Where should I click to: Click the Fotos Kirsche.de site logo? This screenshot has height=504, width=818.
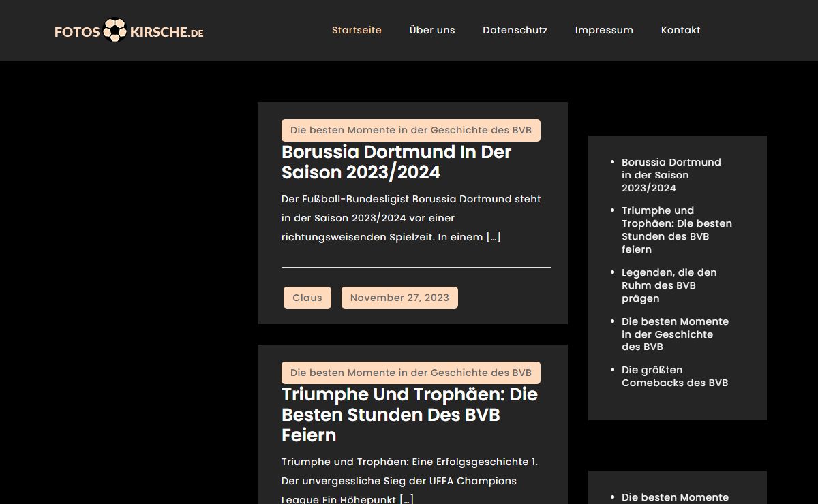(130, 31)
